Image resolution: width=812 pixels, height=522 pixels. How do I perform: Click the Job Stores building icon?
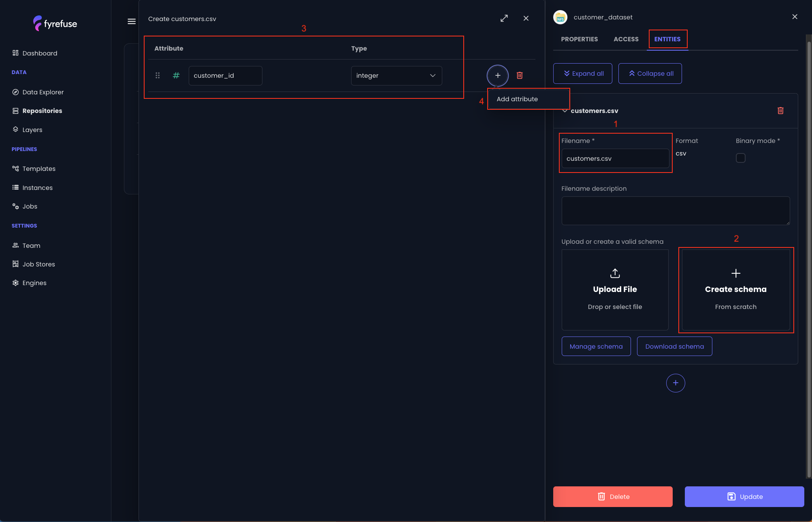coord(15,264)
